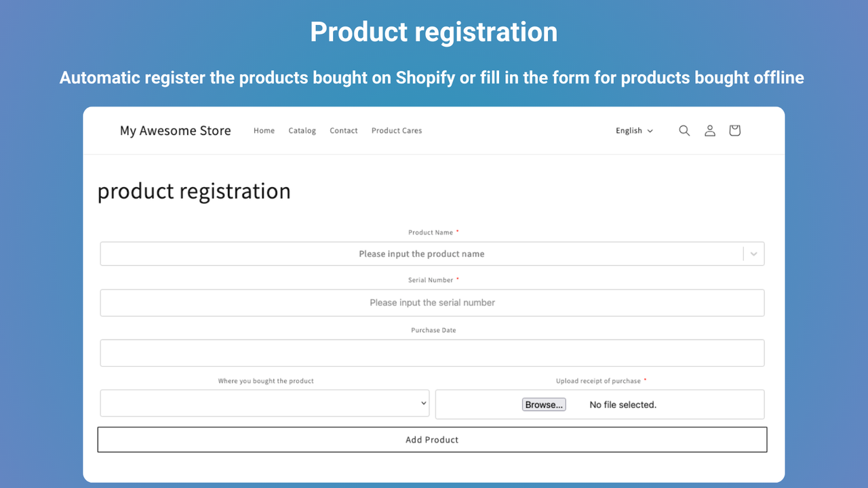Click the search magnifier in the header
Screen dimensions: 868x488
point(684,130)
